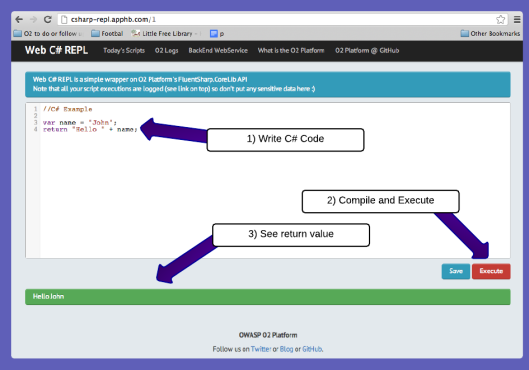Open the Blog link in footer

[286, 349]
